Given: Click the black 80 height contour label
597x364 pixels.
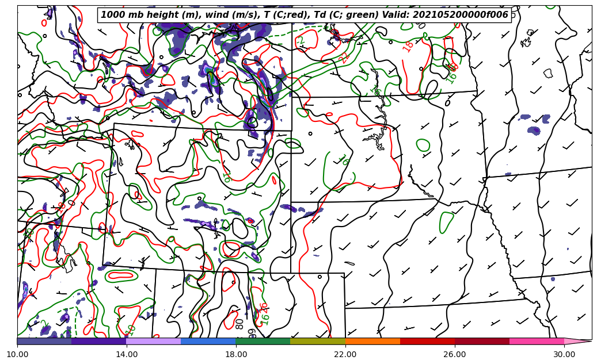Looking at the screenshot, I should point(239,324).
